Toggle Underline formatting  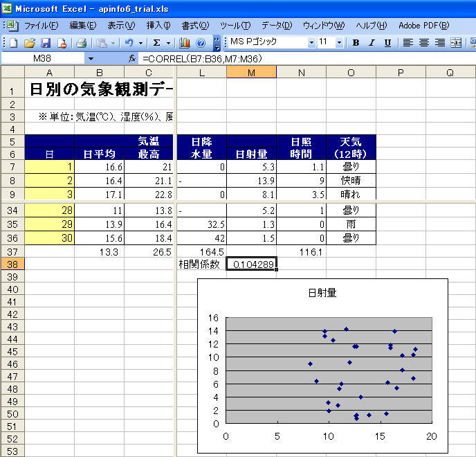387,43
